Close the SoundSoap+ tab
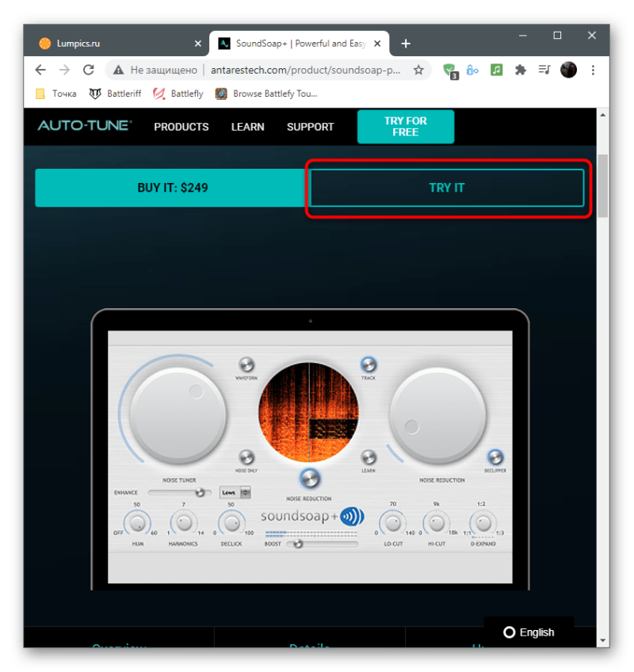The height and width of the screenshot is (672, 634). pos(377,44)
